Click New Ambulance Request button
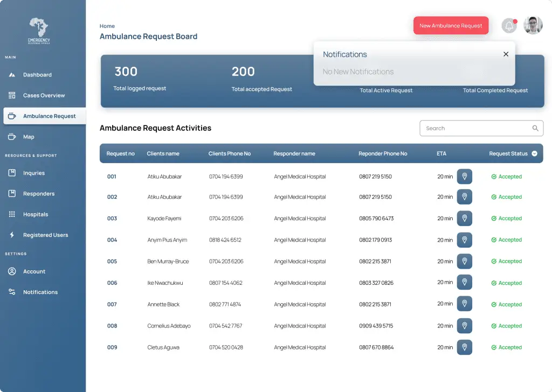552x392 pixels. click(x=451, y=26)
